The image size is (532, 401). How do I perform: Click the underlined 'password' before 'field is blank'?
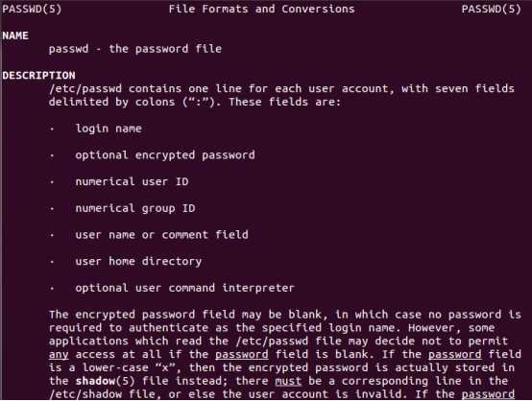242,355
